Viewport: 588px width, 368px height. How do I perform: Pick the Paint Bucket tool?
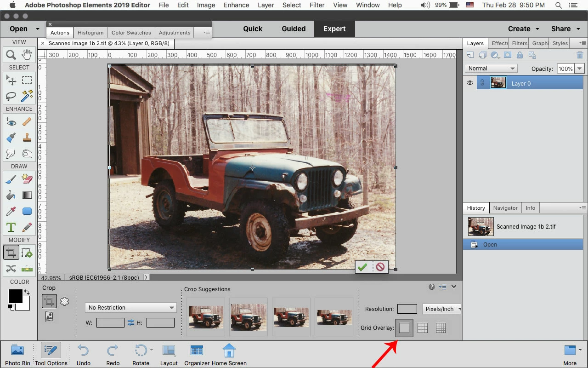(x=11, y=195)
